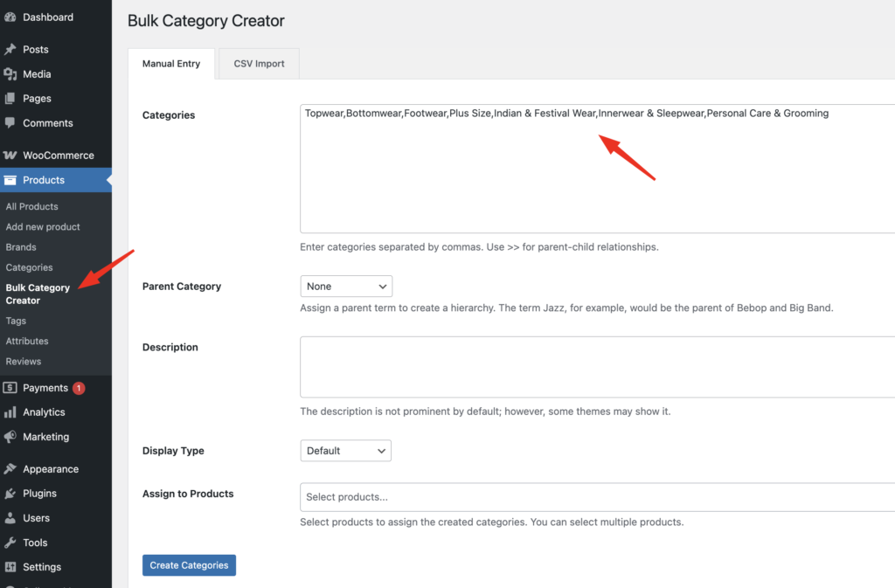Open the Brands submenu link
The width and height of the screenshot is (895, 588).
[21, 247]
